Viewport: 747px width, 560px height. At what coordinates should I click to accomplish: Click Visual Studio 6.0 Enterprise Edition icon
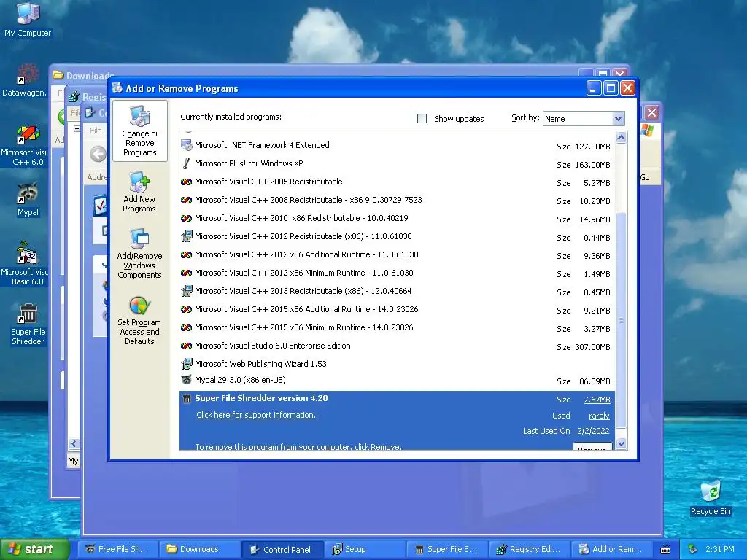tap(187, 346)
